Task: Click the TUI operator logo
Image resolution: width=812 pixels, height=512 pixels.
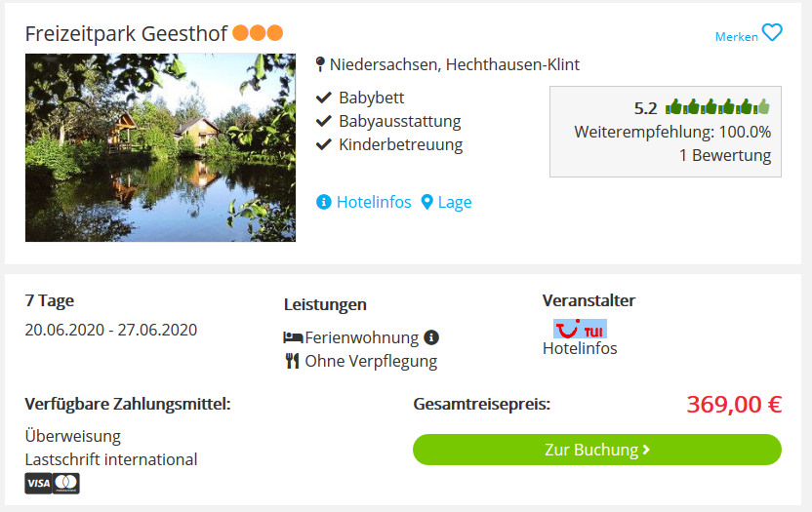Action: (x=580, y=329)
